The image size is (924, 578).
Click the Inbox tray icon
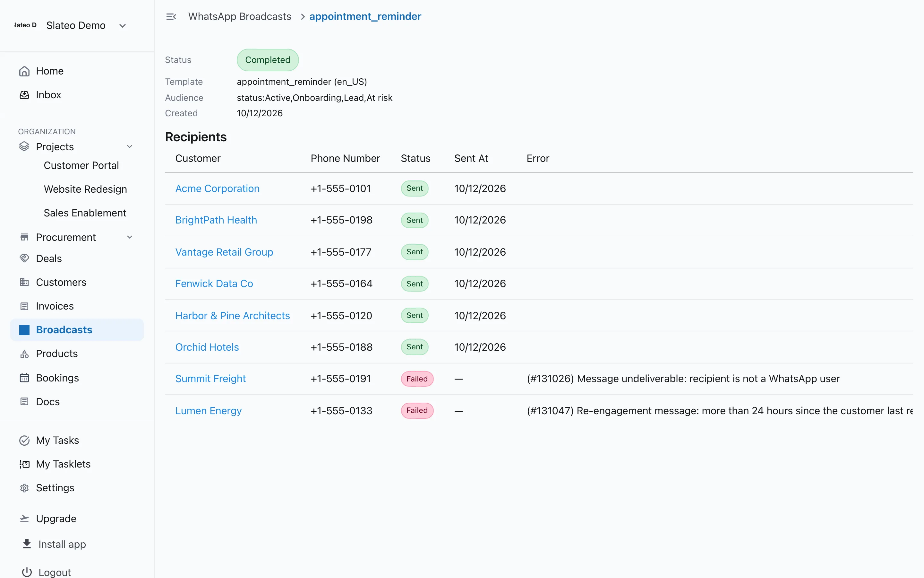24,95
